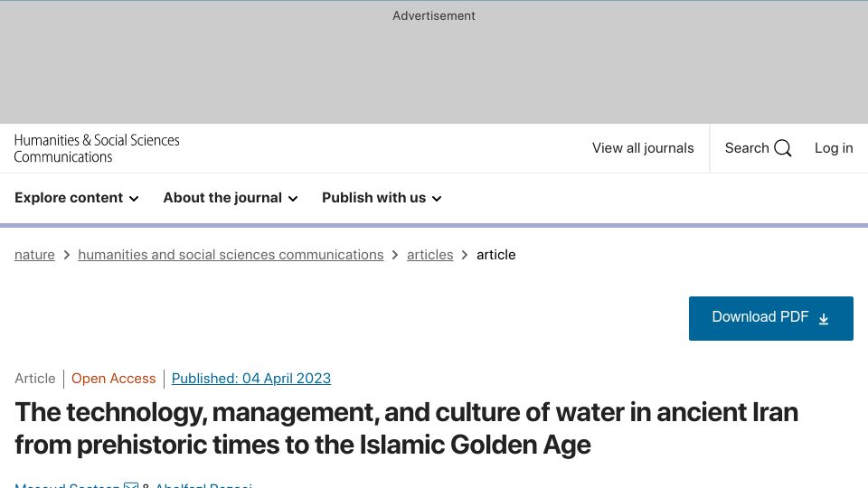Image resolution: width=868 pixels, height=488 pixels.
Task: Click the article title heading
Action: [x=406, y=428]
